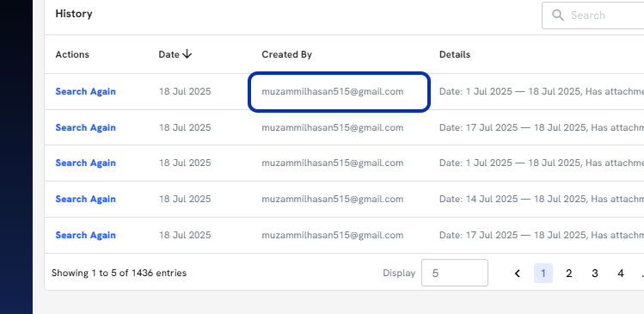Screen dimensions: 644x314
Task: Click Search Again in second row
Action: [x=85, y=127]
